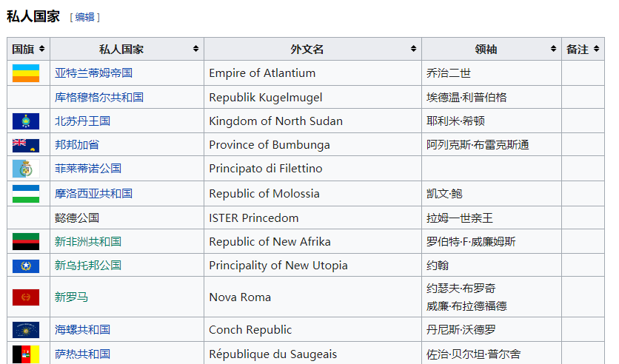The width and height of the screenshot is (619, 364).
Task: Click the Conch Republic flag icon
Action: coord(26,330)
